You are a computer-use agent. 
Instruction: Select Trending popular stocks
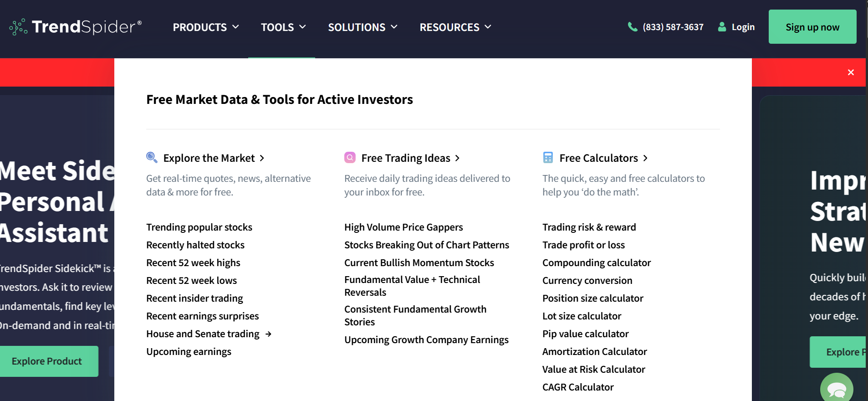coord(199,227)
